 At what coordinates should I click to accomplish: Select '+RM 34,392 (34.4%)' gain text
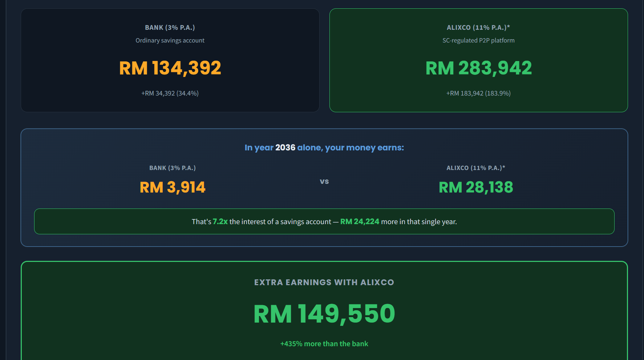[170, 93]
